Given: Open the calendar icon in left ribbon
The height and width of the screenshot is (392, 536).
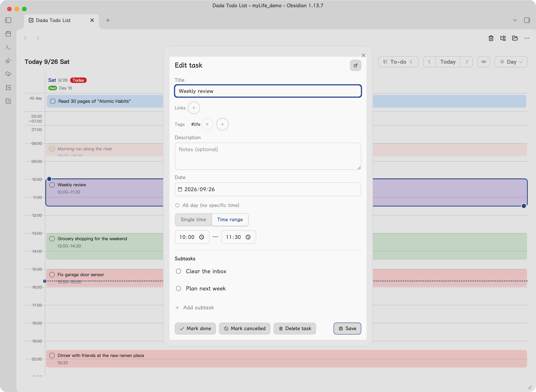Looking at the screenshot, I should 8,34.
